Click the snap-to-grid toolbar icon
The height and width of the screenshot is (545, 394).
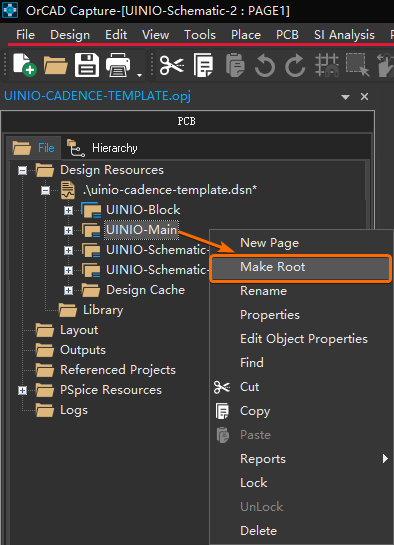click(327, 65)
